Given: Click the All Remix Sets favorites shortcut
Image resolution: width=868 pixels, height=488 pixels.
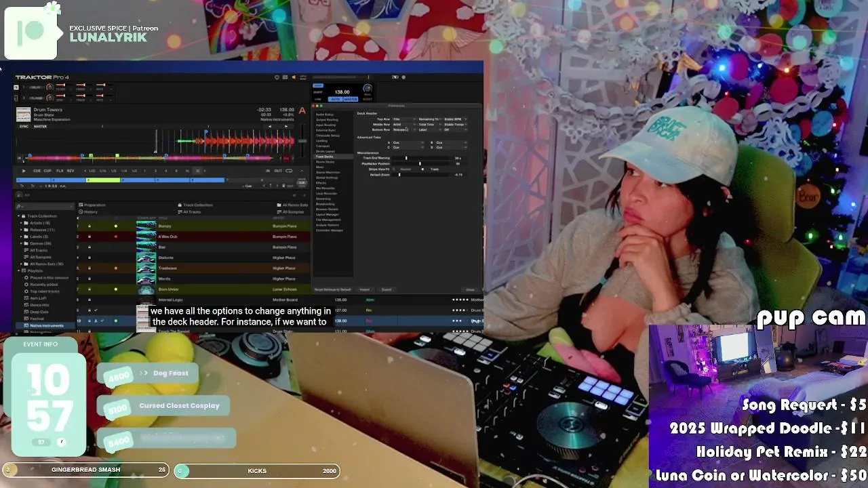Looking at the screenshot, I should (x=292, y=205).
